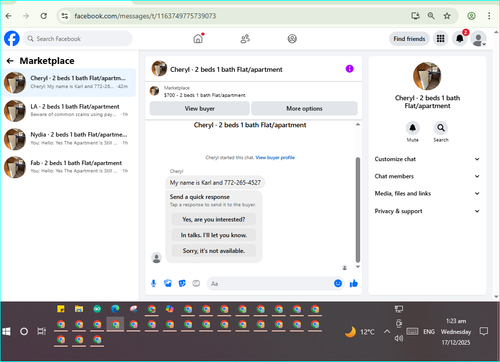
Task: Show hidden system tray icons chevron
Action: pyautogui.click(x=387, y=332)
